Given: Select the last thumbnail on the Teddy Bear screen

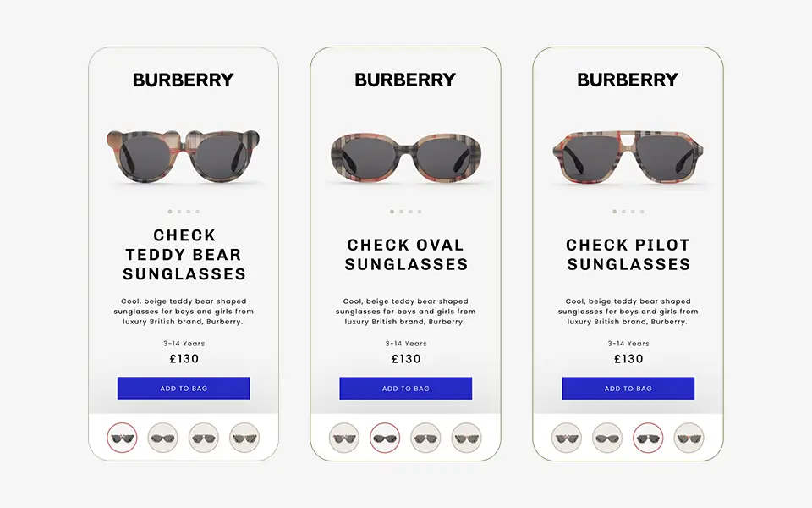Looking at the screenshot, I should [244, 438].
